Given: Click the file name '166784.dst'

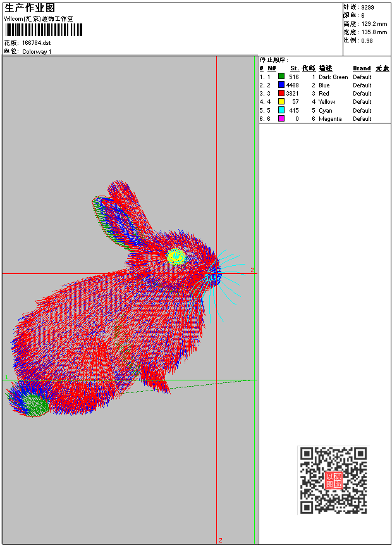Looking at the screenshot, I should [x=37, y=43].
